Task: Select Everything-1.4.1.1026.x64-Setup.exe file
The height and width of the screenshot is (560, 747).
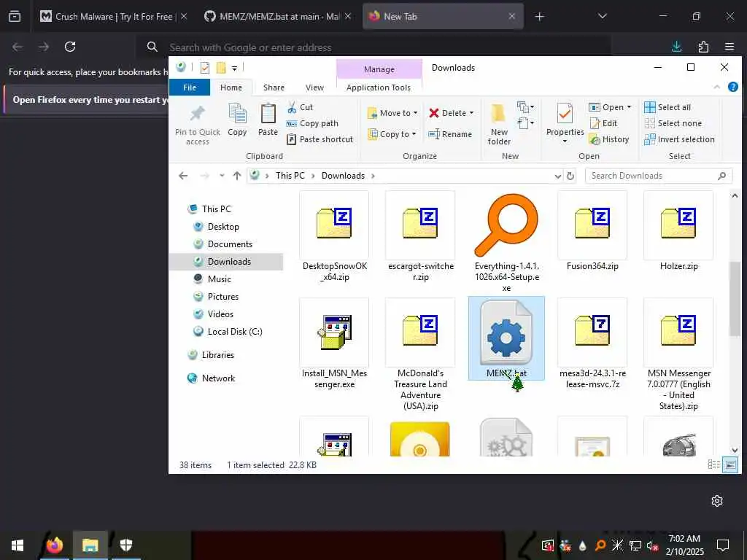Action: tap(506, 242)
